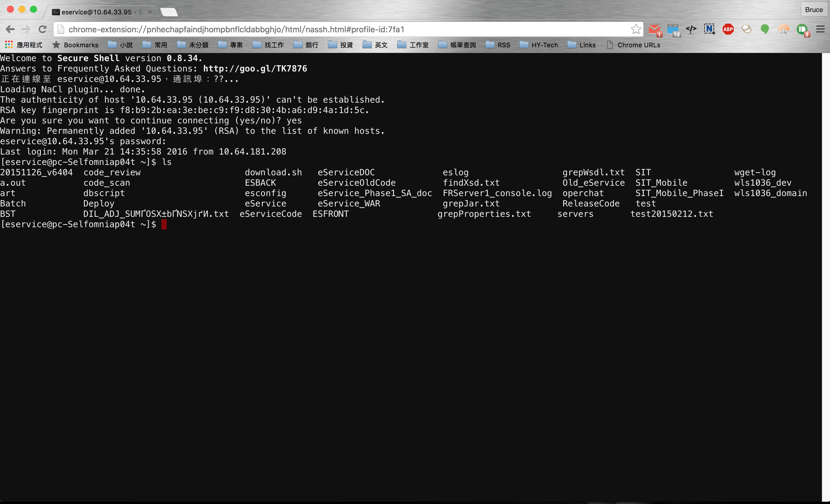Click the findXsd.txt file name
The width and height of the screenshot is (830, 504).
(471, 183)
